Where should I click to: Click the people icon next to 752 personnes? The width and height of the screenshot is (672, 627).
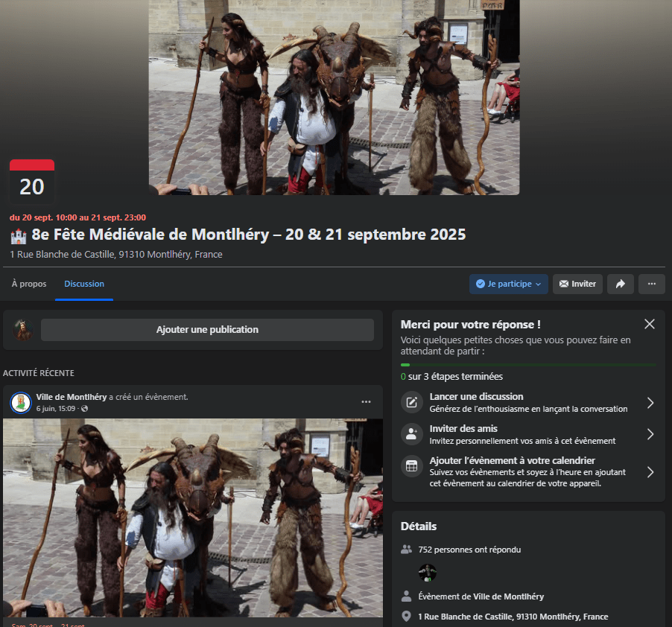tap(406, 550)
